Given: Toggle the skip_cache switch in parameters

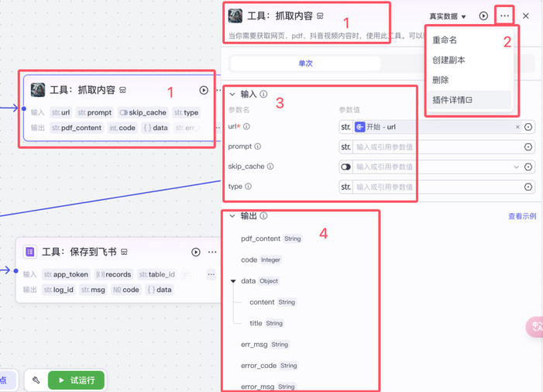Looking at the screenshot, I should click(346, 167).
